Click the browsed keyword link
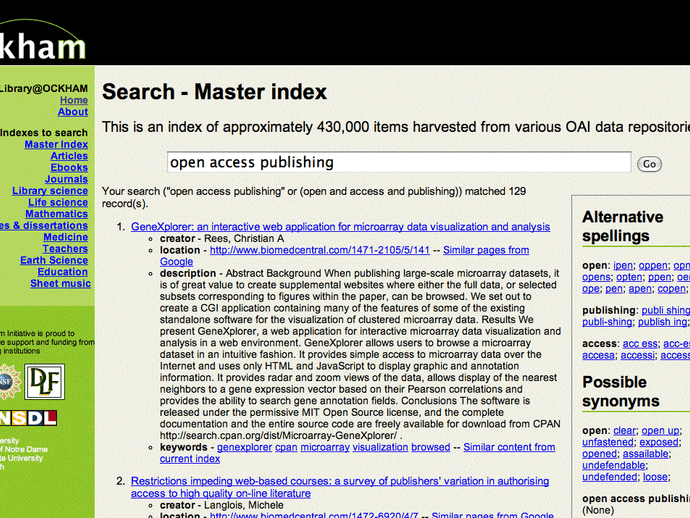 [430, 447]
